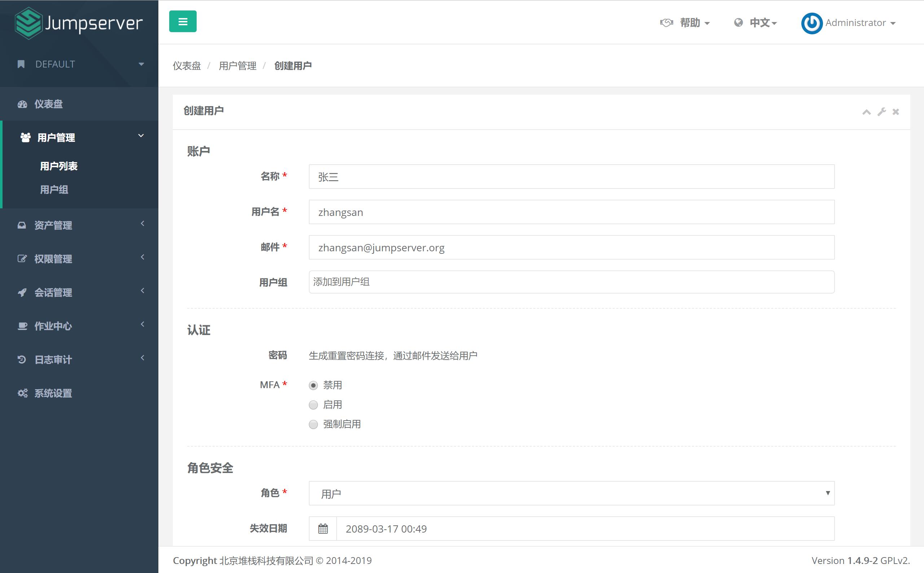Click the 添加到用户组 selection field
The width and height of the screenshot is (924, 573).
coord(572,282)
